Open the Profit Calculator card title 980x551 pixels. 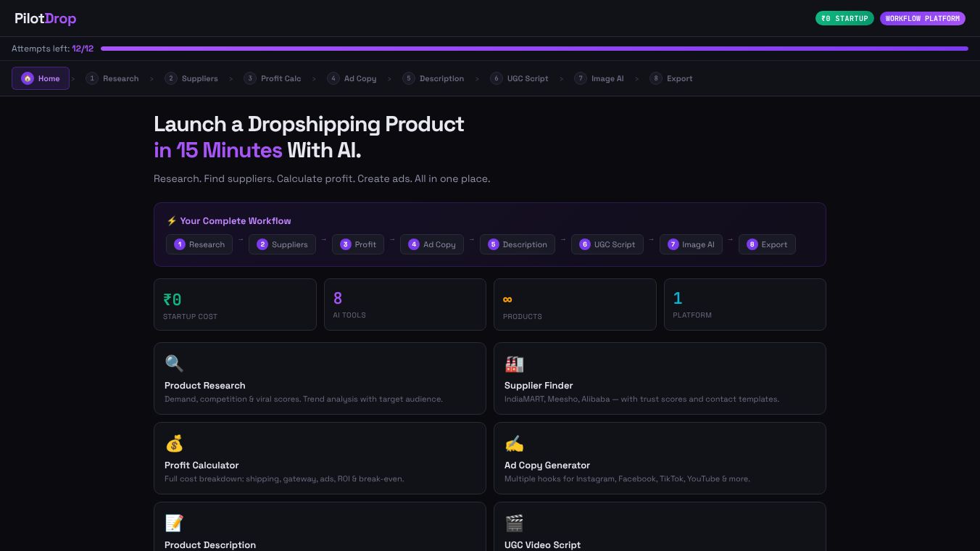tap(202, 465)
